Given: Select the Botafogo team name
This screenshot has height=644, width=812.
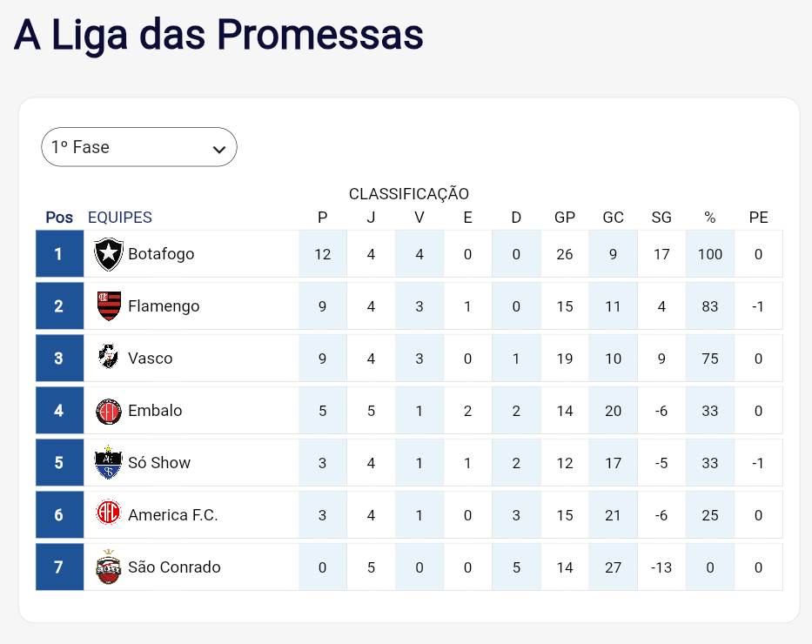Looking at the screenshot, I should tap(161, 254).
